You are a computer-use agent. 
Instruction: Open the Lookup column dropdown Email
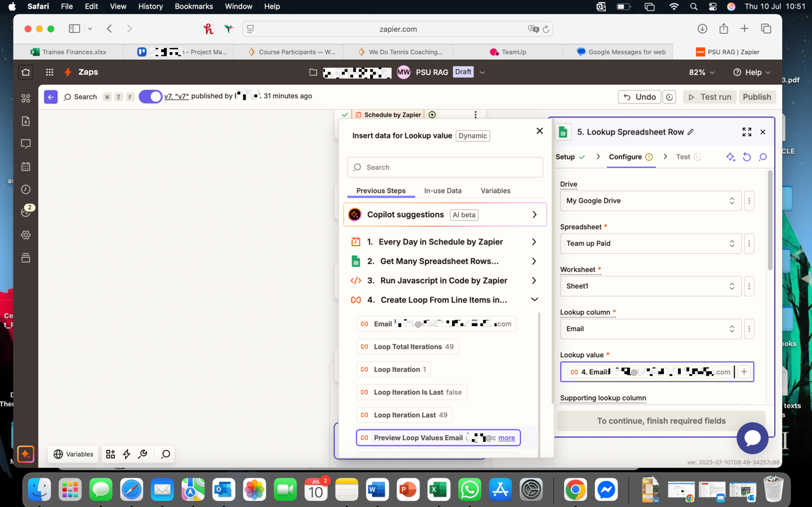[x=650, y=329]
